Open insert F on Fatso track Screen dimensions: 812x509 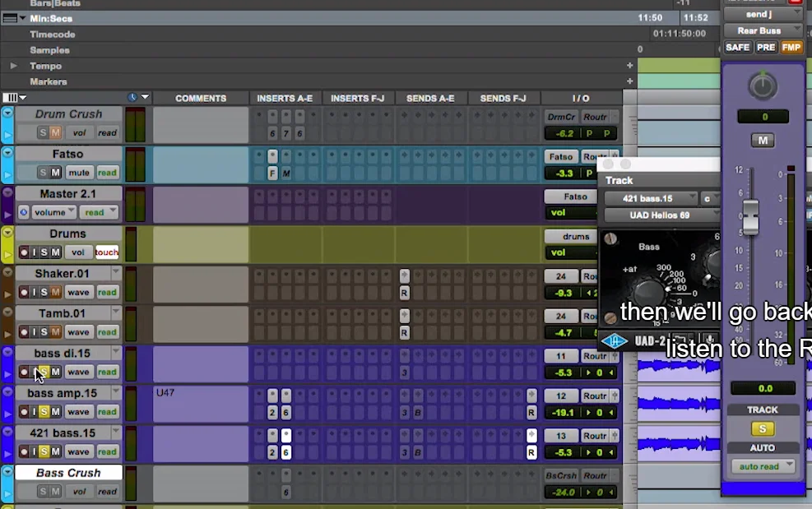pos(272,173)
